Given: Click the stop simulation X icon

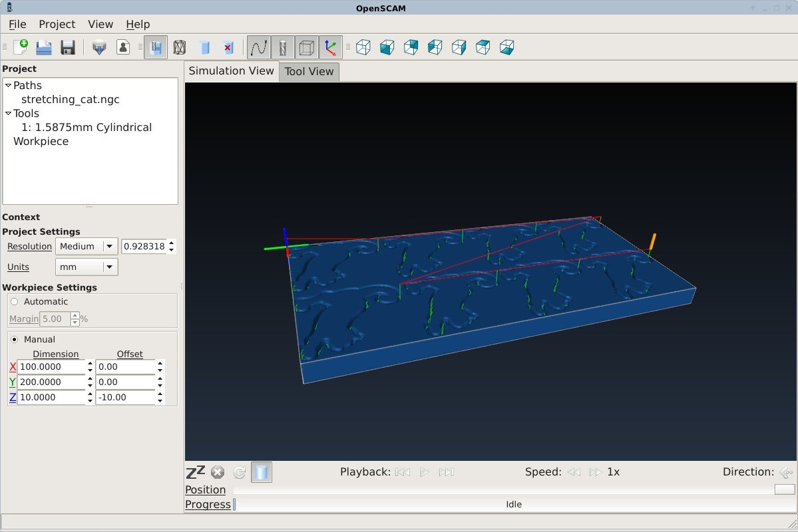Looking at the screenshot, I should pos(218,472).
